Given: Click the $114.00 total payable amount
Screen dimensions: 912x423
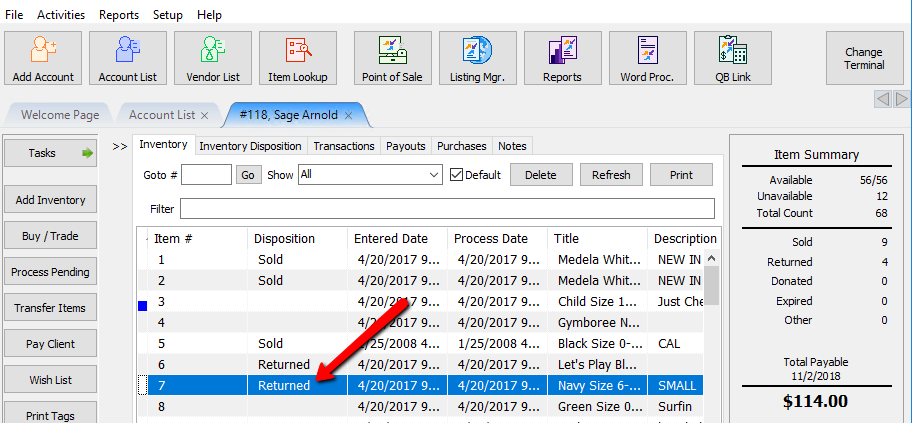Looking at the screenshot, I should pos(816,401).
